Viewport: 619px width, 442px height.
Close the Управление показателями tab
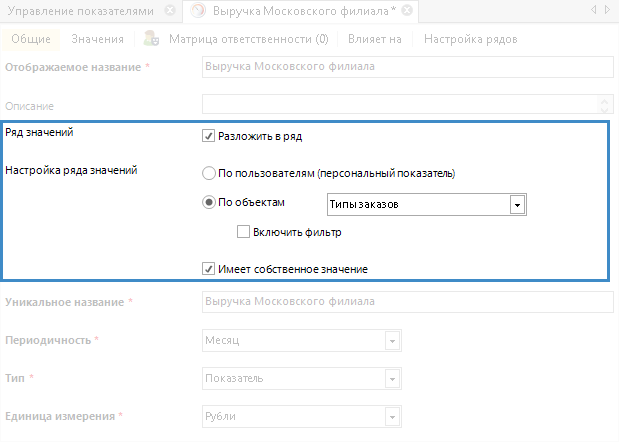click(x=170, y=11)
